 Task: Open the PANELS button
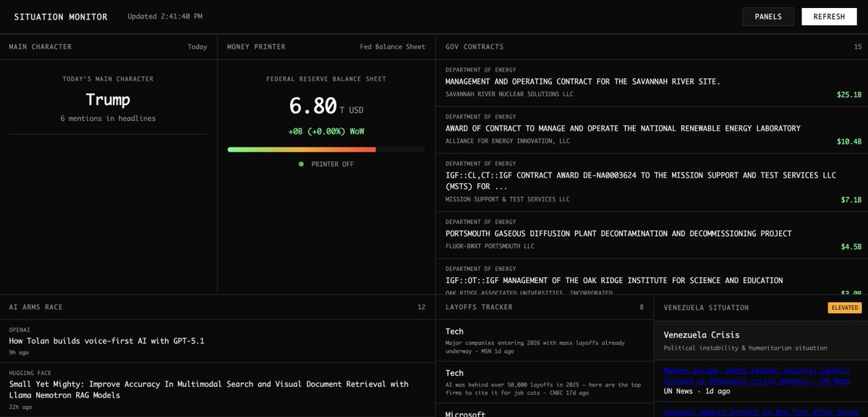pyautogui.click(x=768, y=17)
